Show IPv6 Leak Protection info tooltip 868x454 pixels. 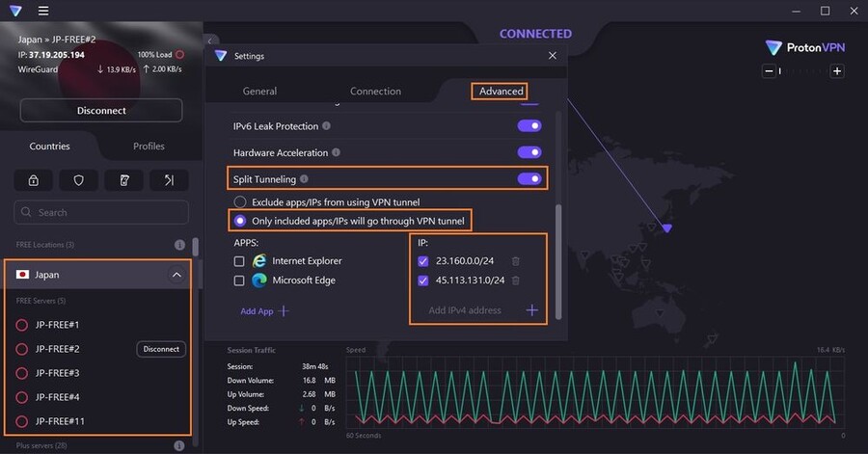point(327,125)
